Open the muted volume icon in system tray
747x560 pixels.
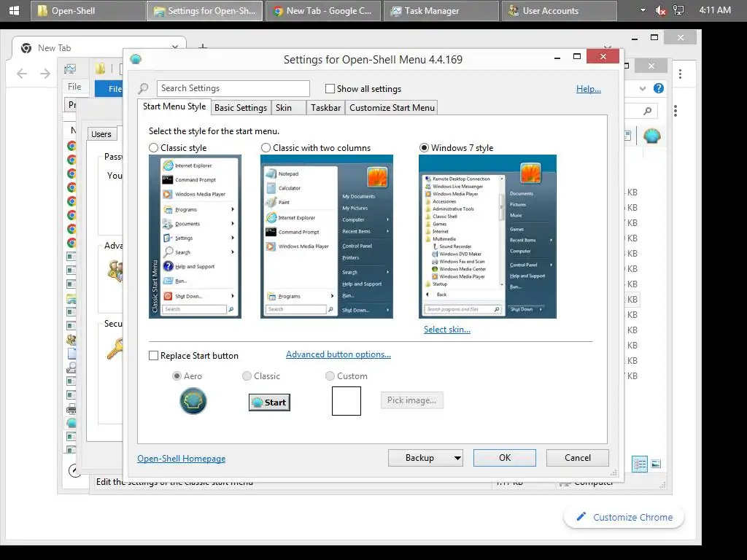click(660, 10)
